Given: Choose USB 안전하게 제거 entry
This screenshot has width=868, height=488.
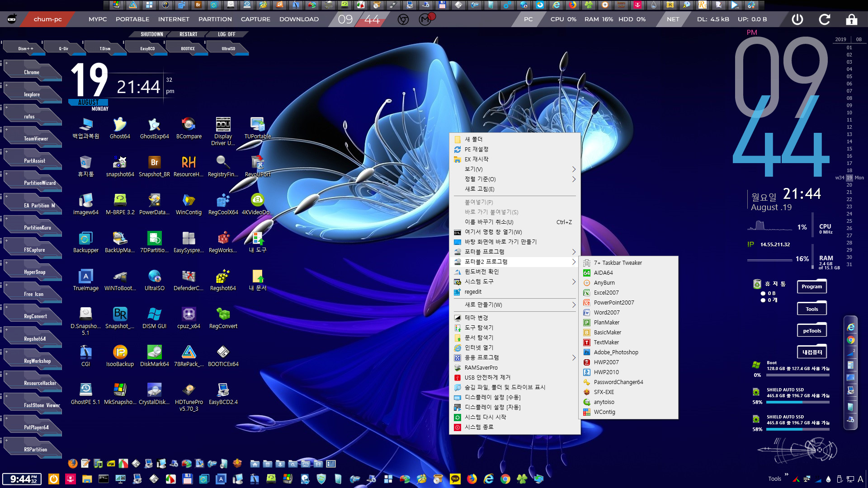Looking at the screenshot, I should point(515,377).
